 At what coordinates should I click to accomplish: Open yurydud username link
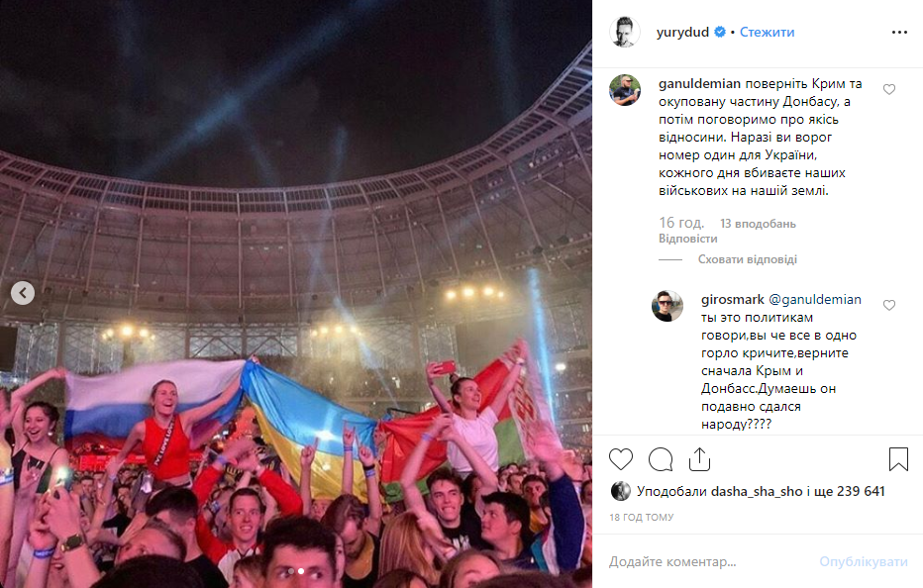[x=682, y=33]
